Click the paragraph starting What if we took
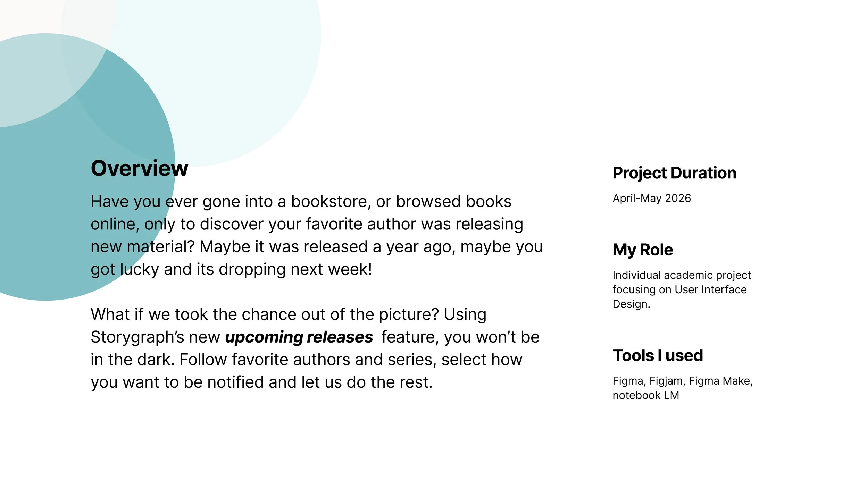Viewport: 868px width, 488px height. tap(315, 348)
